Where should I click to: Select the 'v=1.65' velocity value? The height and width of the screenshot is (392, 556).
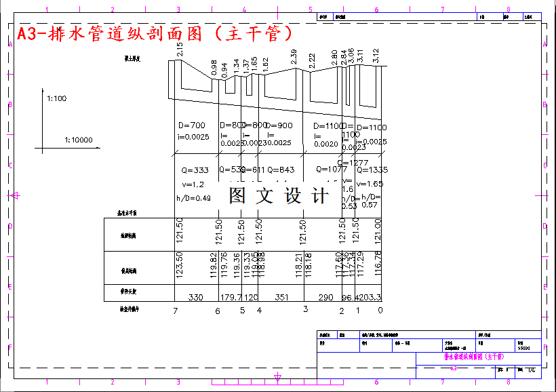(x=370, y=184)
